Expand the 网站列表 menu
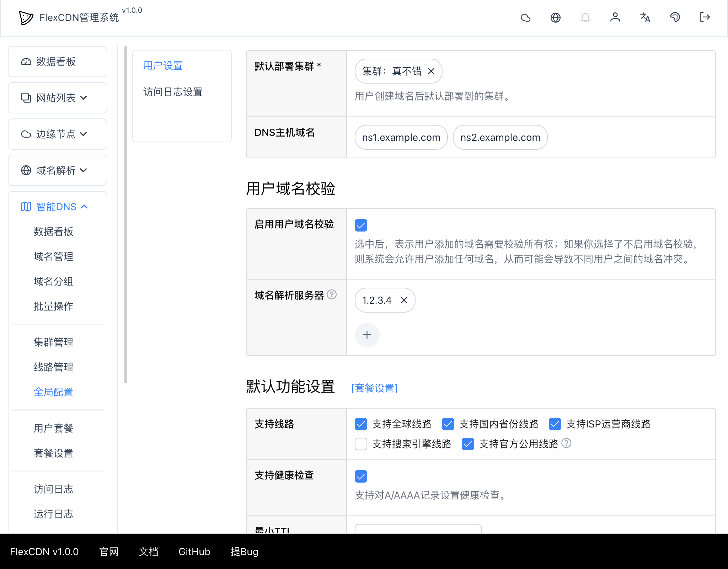The height and width of the screenshot is (569, 728). pyautogui.click(x=58, y=98)
